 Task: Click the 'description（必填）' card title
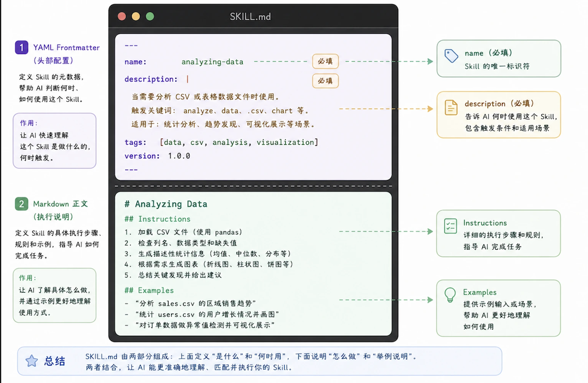tap(499, 104)
